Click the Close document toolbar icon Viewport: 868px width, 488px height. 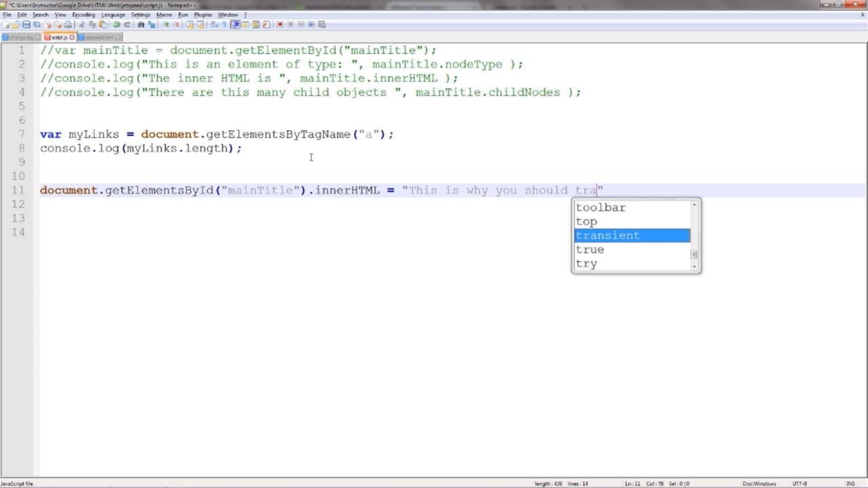point(48,24)
